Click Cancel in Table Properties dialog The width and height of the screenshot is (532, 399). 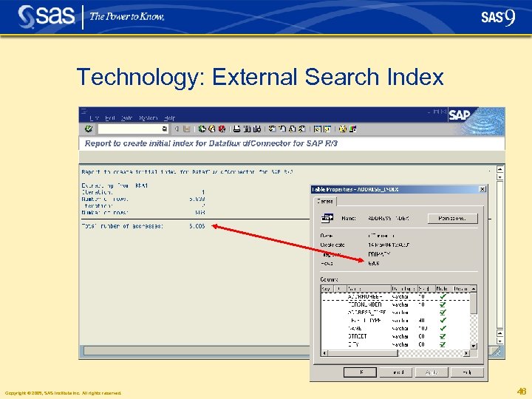[x=396, y=372]
